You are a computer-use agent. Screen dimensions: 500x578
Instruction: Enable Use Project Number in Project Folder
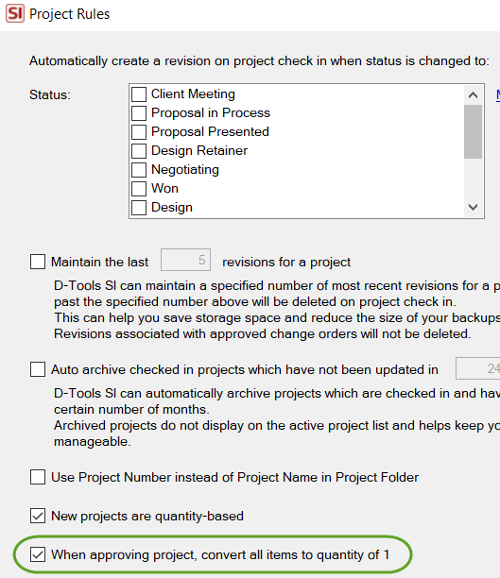38,477
